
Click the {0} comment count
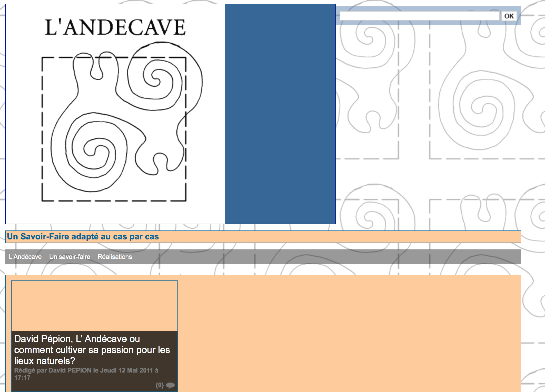(x=160, y=385)
